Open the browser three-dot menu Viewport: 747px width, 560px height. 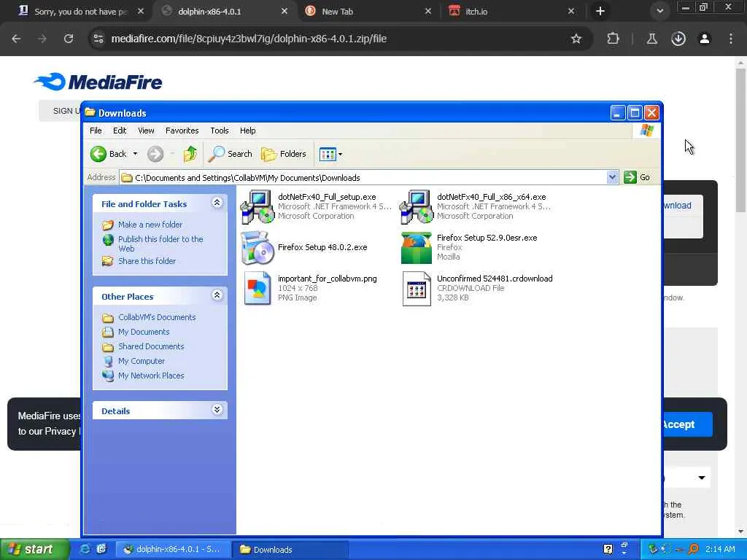click(731, 39)
